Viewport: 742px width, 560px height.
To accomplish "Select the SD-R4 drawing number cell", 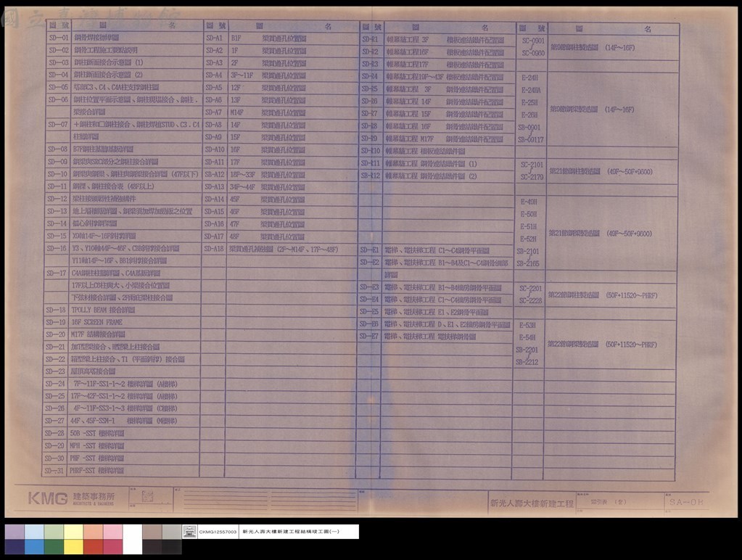I will (370, 76).
